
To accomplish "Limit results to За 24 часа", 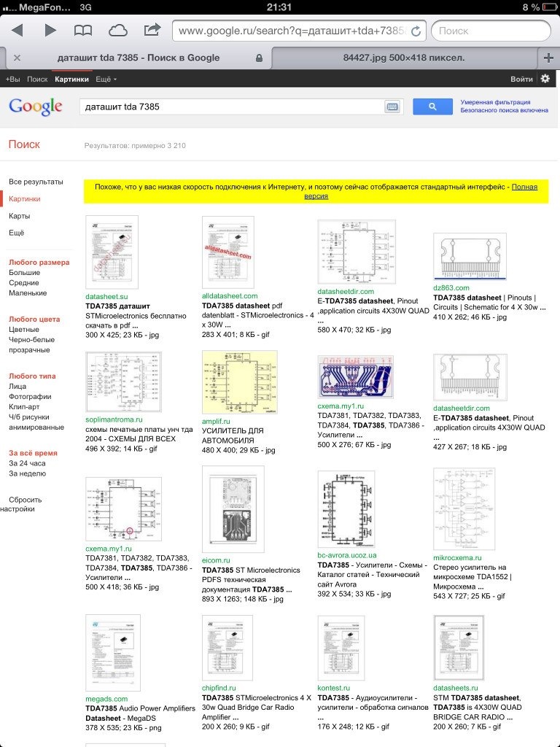I will pos(27,463).
